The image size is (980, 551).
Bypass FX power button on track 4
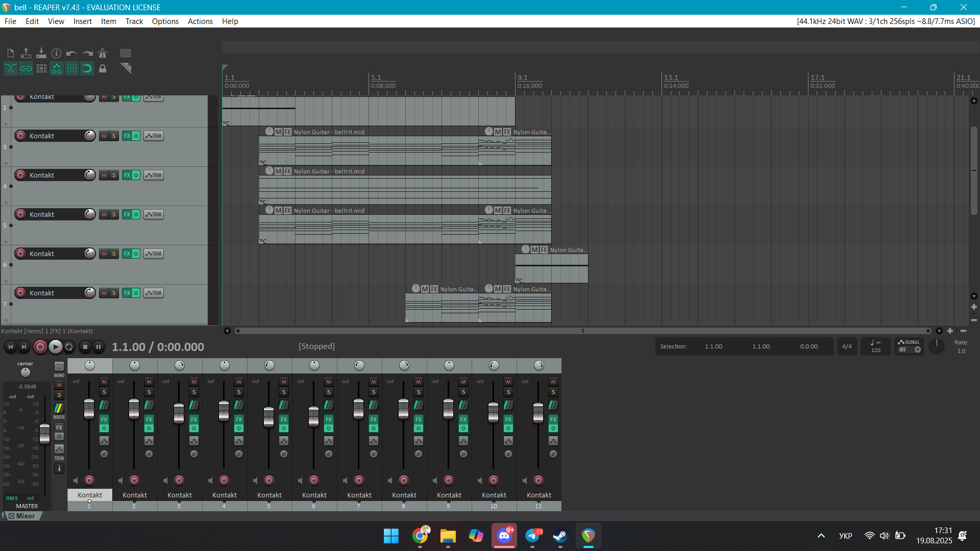(x=136, y=175)
